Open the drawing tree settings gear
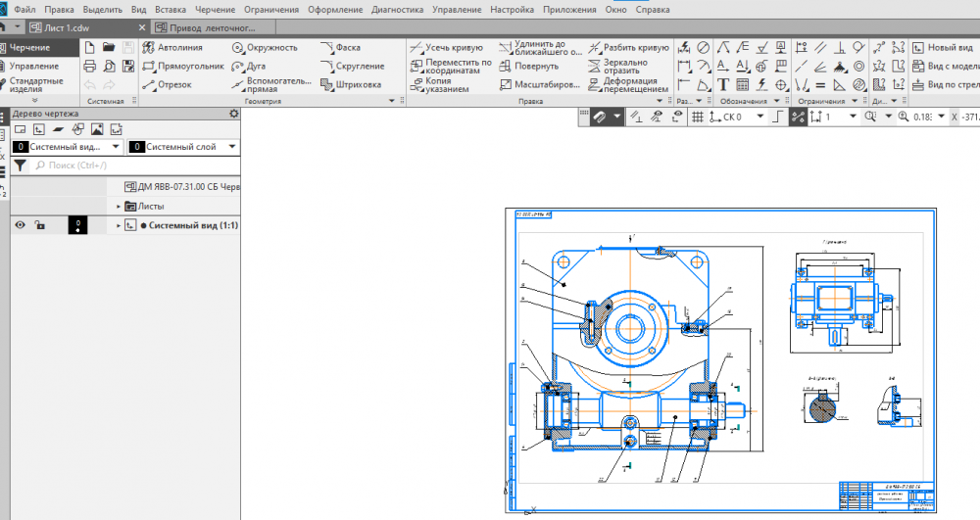 tap(233, 114)
